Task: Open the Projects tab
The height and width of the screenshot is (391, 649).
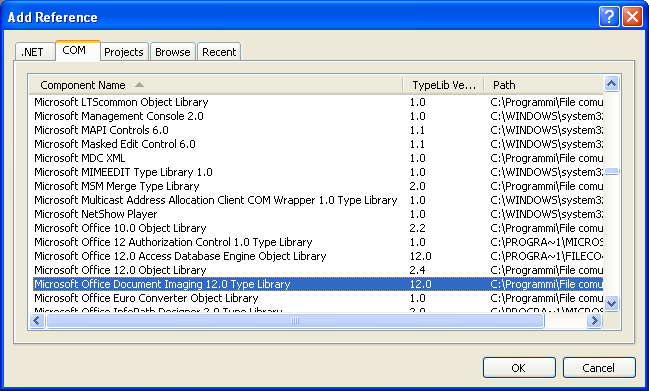Action: pos(124,52)
